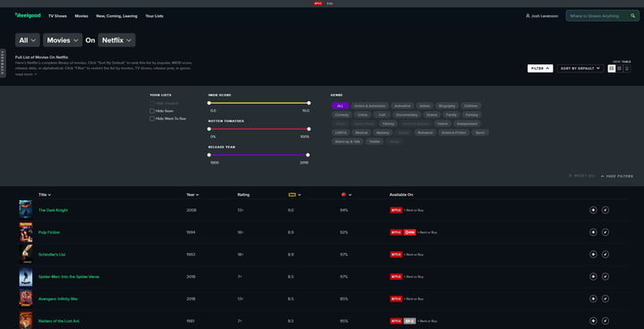Open Pulp Fiction title link

49,232
